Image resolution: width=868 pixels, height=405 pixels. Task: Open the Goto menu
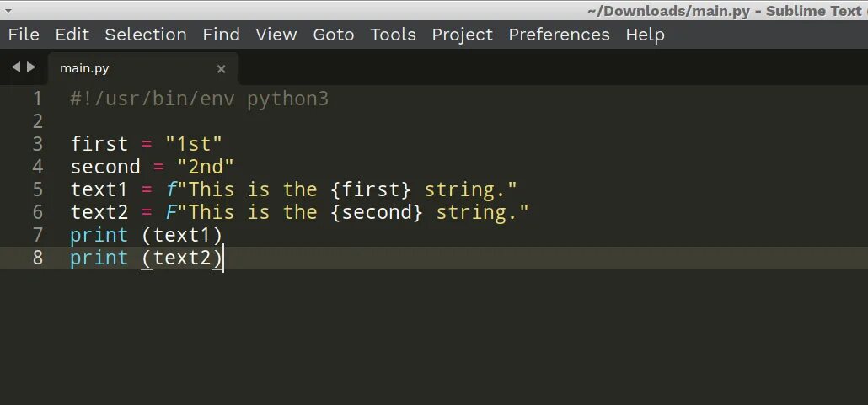tap(334, 35)
